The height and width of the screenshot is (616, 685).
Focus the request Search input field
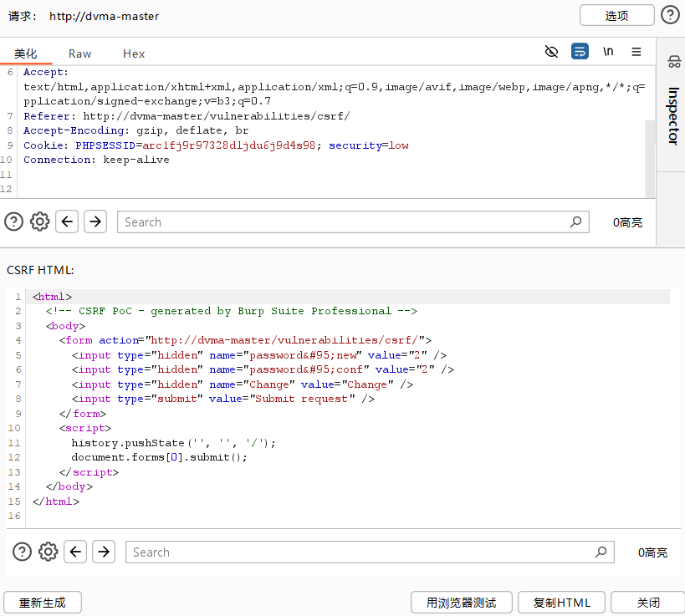tap(353, 222)
